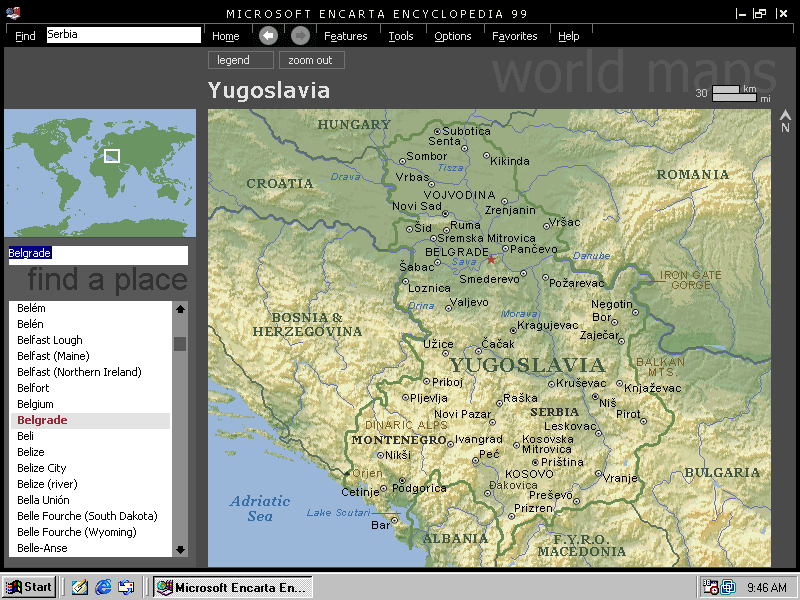Click the system tray clock

tap(767, 587)
